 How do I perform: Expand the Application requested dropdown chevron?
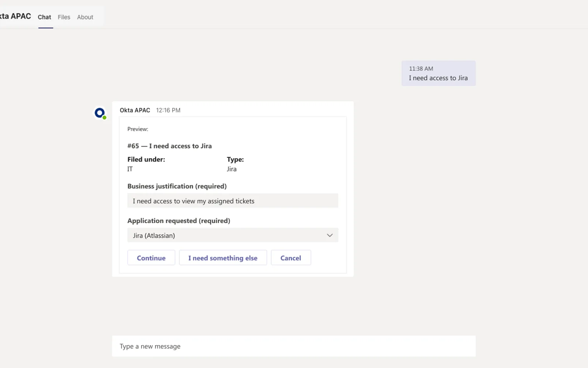pyautogui.click(x=330, y=235)
